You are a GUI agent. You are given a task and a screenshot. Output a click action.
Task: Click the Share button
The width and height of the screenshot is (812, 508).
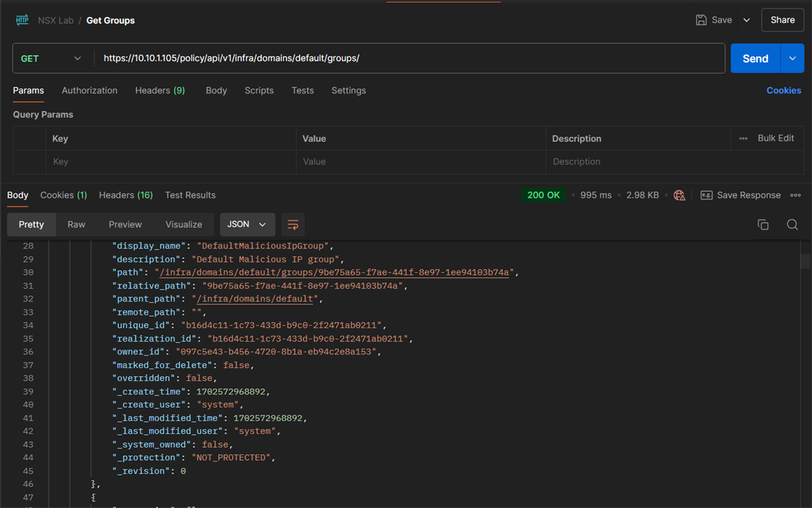click(783, 20)
